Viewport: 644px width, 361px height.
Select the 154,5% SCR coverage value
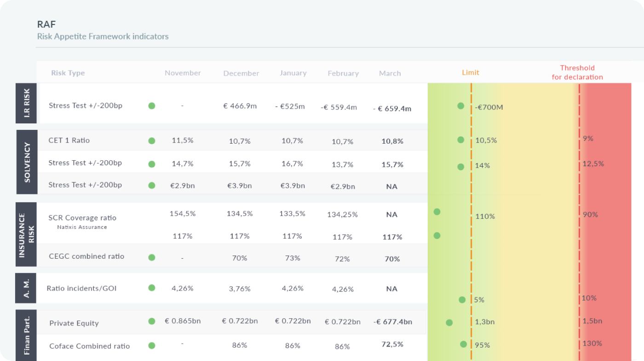[183, 214]
